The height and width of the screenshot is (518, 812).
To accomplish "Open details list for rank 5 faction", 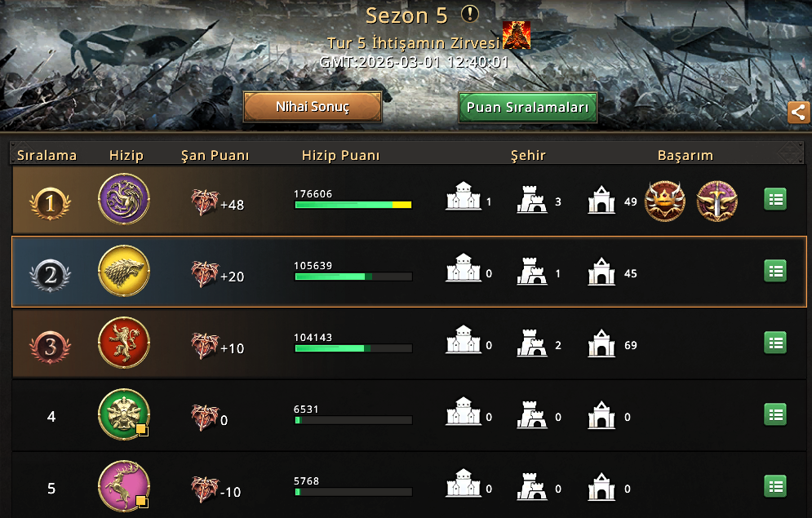I will click(775, 486).
